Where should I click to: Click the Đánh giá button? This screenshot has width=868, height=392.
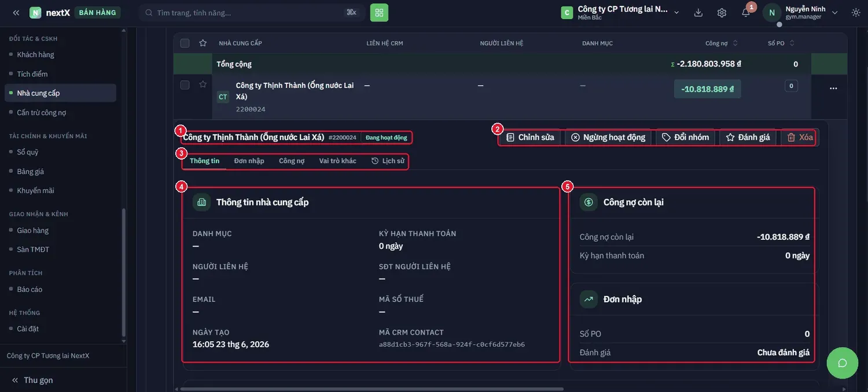click(x=748, y=137)
